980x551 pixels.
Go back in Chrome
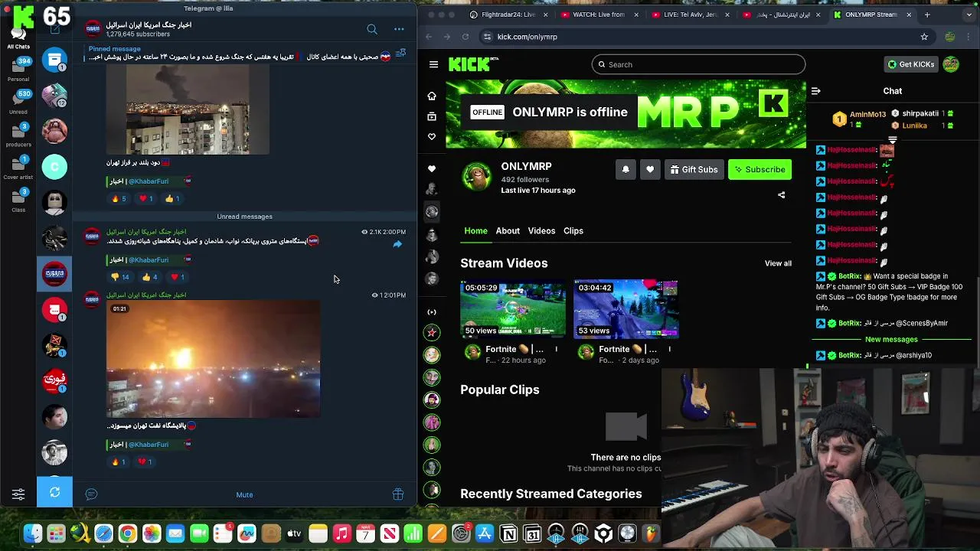[x=429, y=37]
